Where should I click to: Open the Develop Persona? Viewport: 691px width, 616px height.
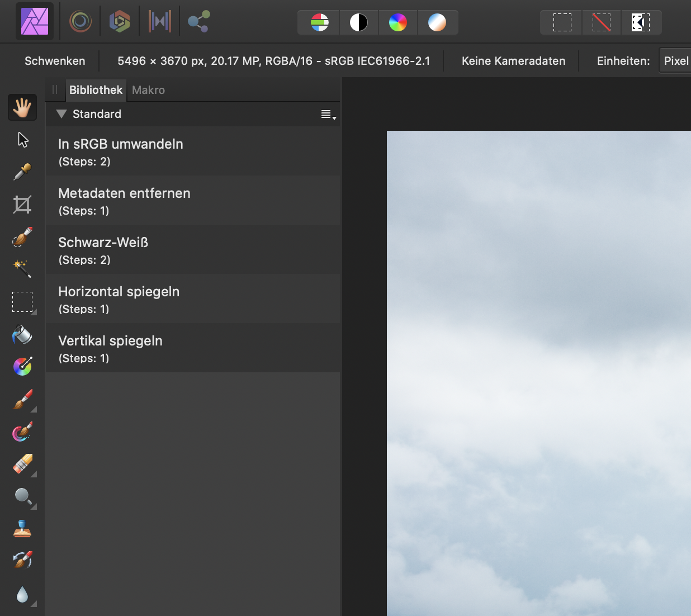point(120,22)
